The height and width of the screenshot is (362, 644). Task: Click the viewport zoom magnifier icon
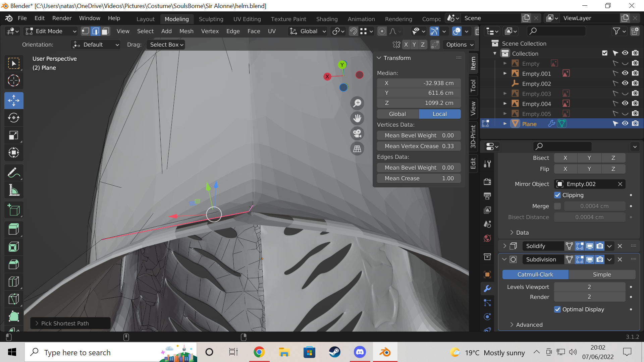point(357,103)
